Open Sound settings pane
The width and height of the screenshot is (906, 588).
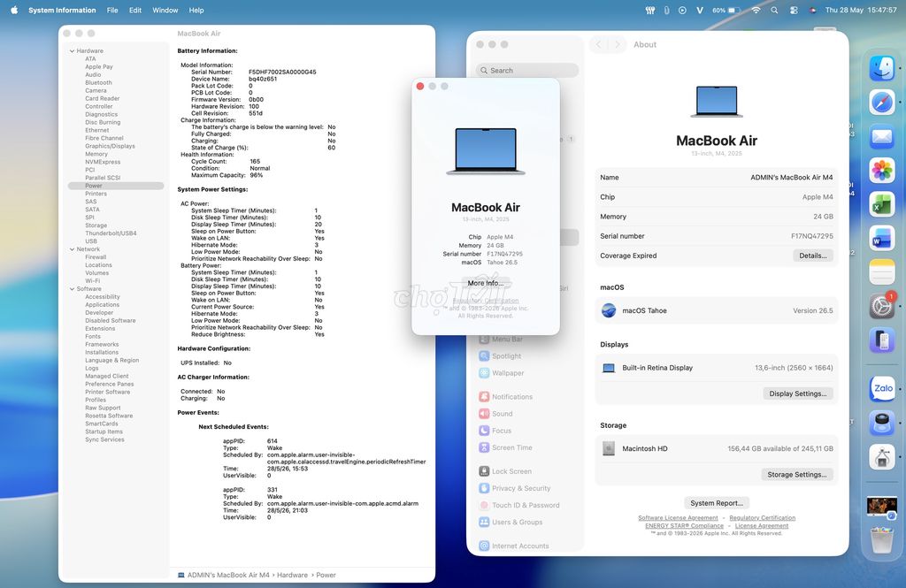point(495,414)
